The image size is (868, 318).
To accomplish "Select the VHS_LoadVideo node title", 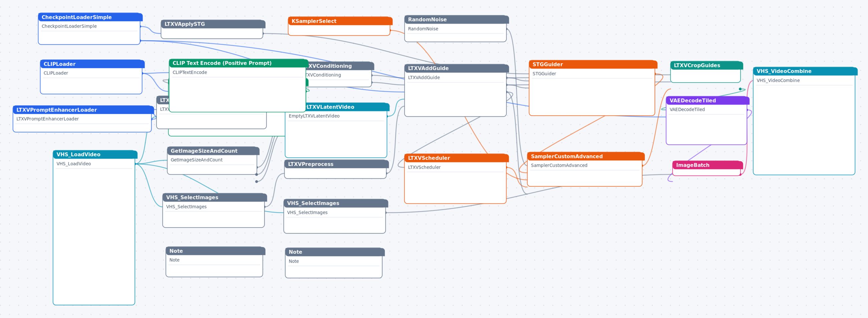I will (78, 154).
